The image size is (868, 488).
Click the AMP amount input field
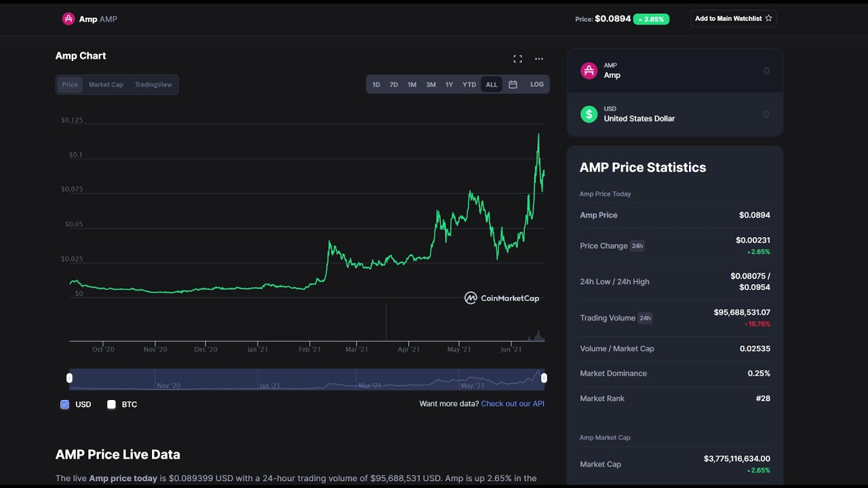tap(766, 70)
